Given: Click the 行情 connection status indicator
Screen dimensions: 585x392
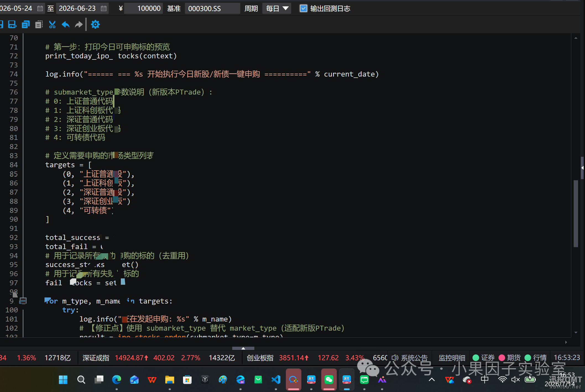Looking at the screenshot, I should tap(535, 358).
